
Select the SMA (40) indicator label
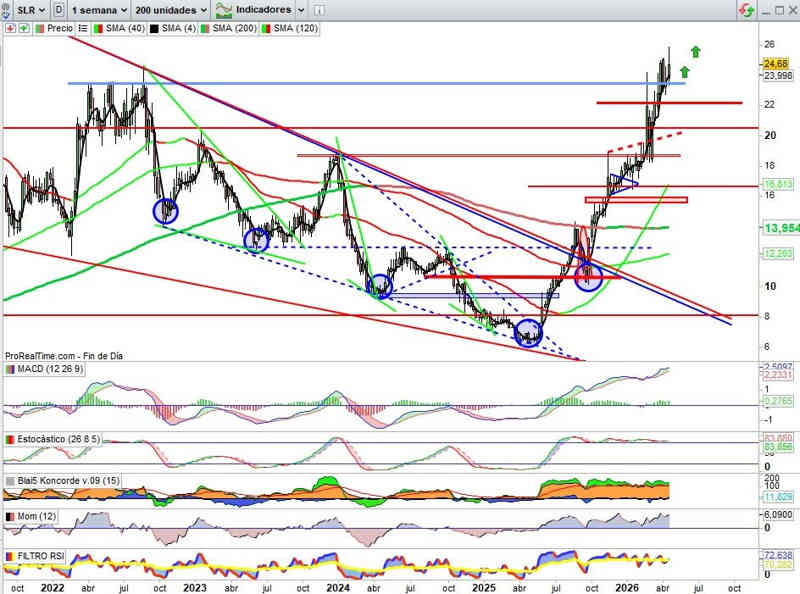(125, 28)
